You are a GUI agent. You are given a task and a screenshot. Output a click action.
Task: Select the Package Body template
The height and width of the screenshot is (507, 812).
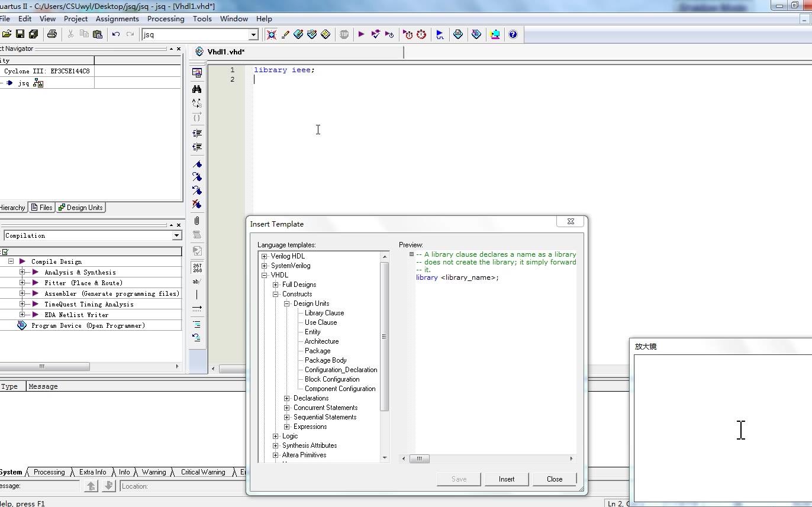326,360
